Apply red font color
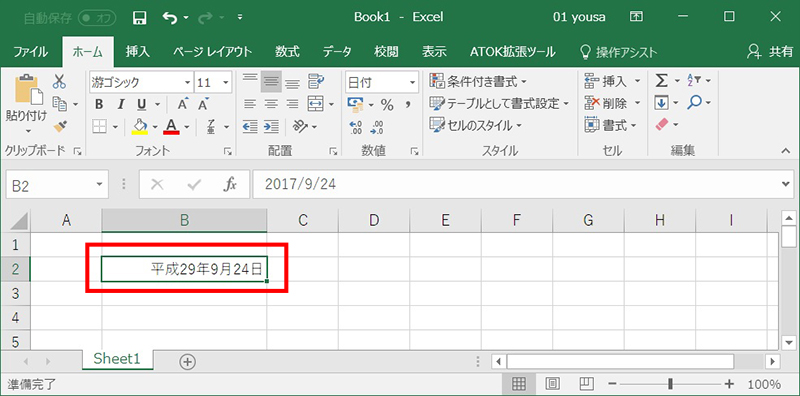The image size is (800, 396). 171,126
